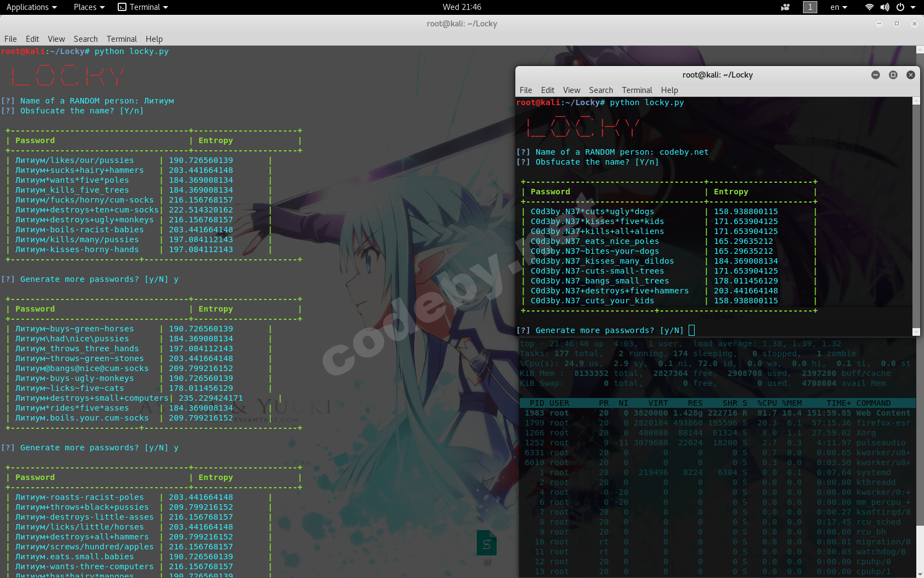Click the 'Xorg' process row in top output
The image size is (924, 578).
click(717, 433)
